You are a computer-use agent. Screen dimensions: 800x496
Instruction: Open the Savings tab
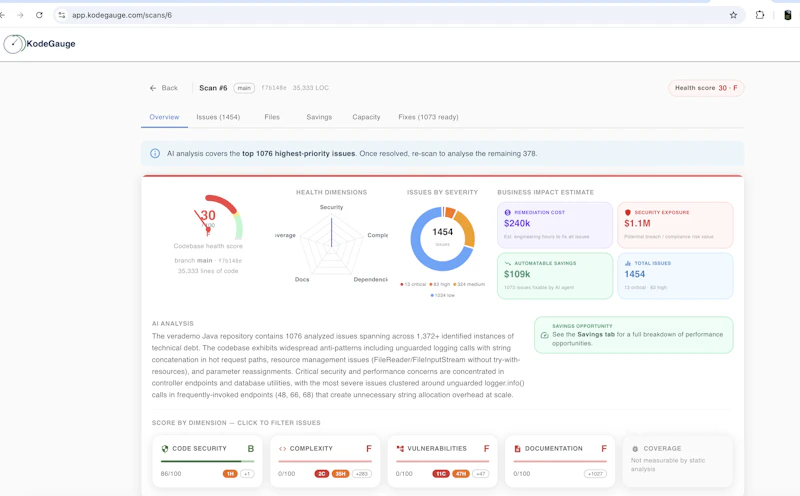tap(319, 117)
